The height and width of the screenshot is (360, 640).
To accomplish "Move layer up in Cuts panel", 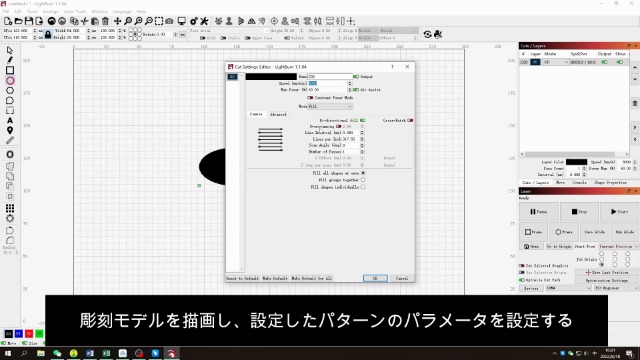I will click(635, 67).
